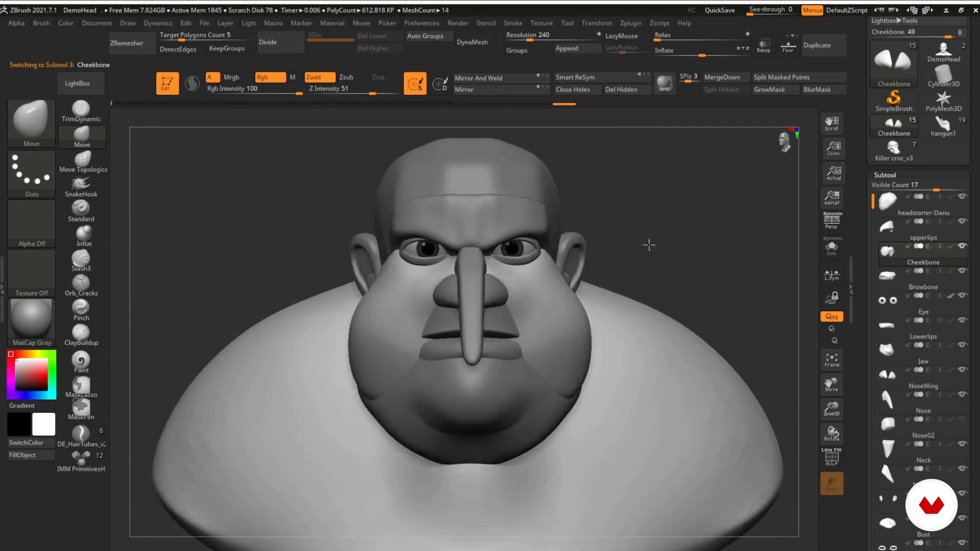Screen dimensions: 980x551
Task: Select the Move Topological brush
Action: click(x=82, y=162)
